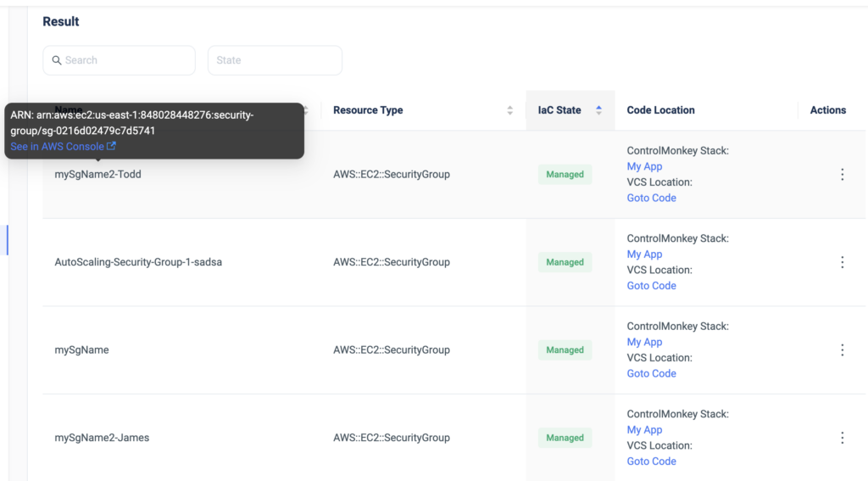Viewport: 868px width, 481px height.
Task: Click the IaC State column header
Action: coord(559,110)
